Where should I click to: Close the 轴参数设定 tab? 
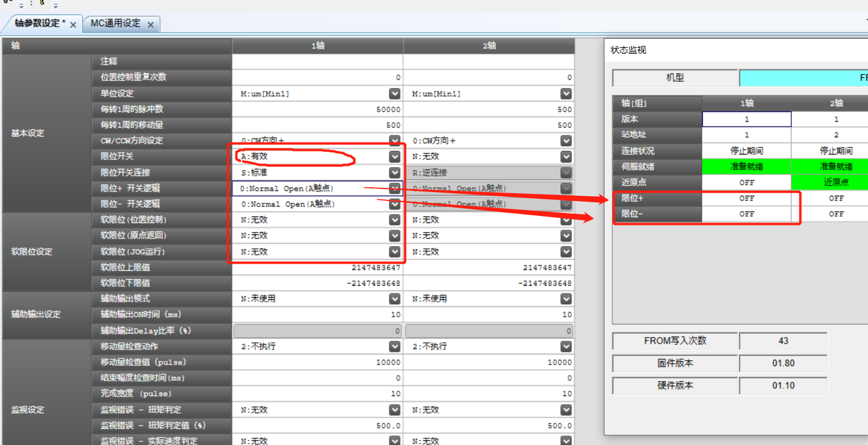(73, 24)
